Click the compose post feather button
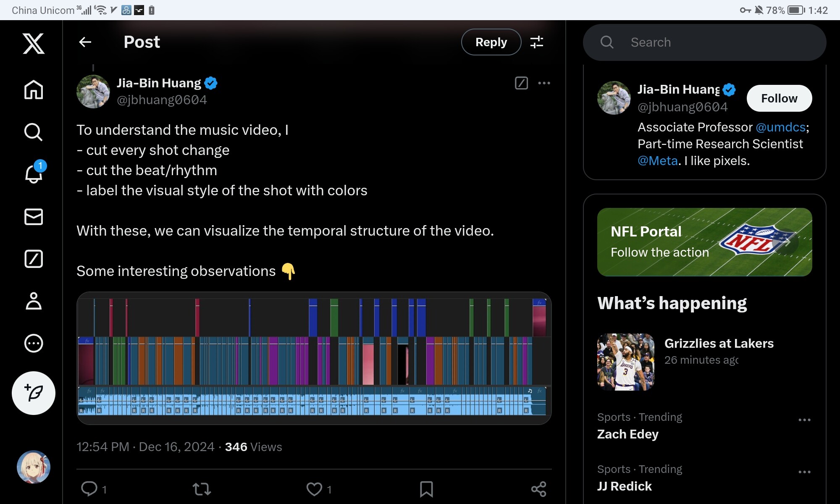840x504 pixels. coord(34,393)
